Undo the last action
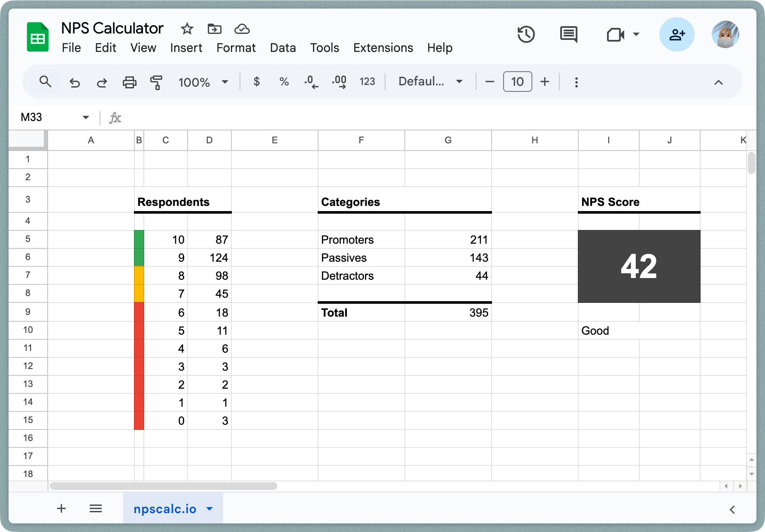This screenshot has height=532, width=765. point(75,82)
